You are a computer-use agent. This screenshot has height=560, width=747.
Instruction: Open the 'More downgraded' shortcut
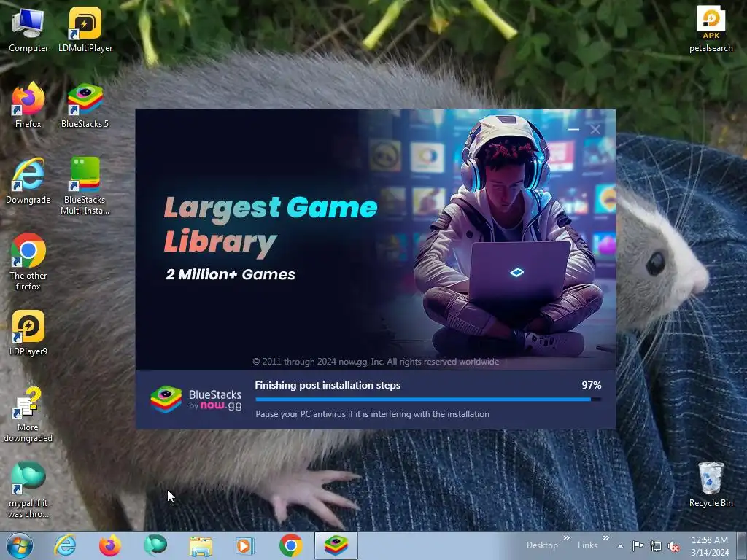(28, 414)
